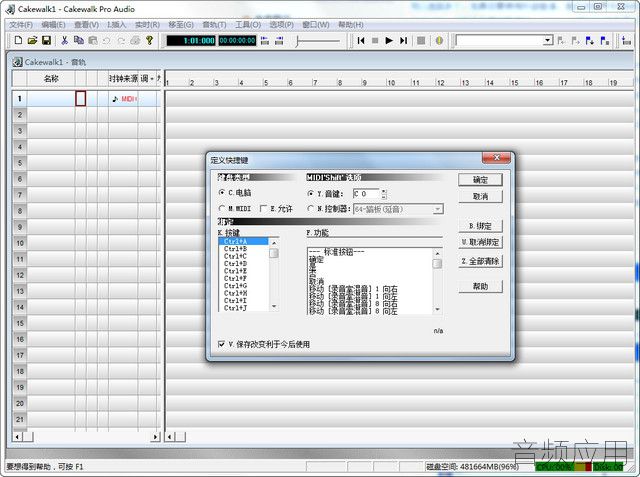
Task: Click the Go to end transport button
Action: click(x=404, y=40)
